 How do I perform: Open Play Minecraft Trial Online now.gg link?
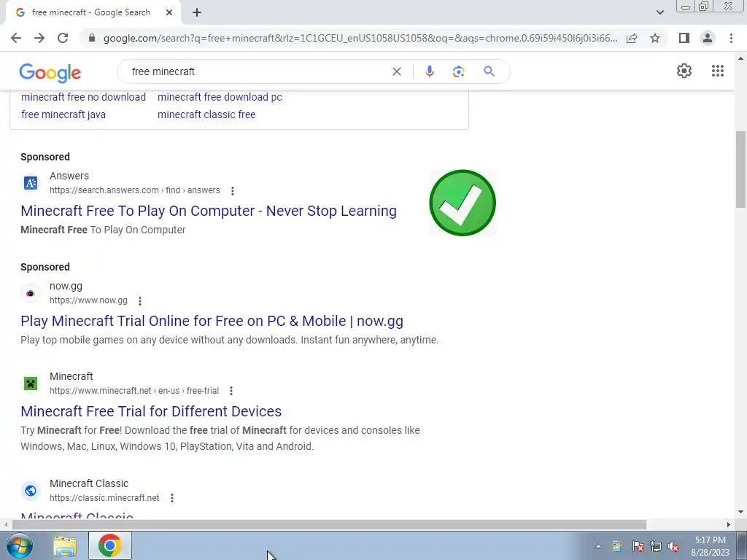tap(212, 322)
